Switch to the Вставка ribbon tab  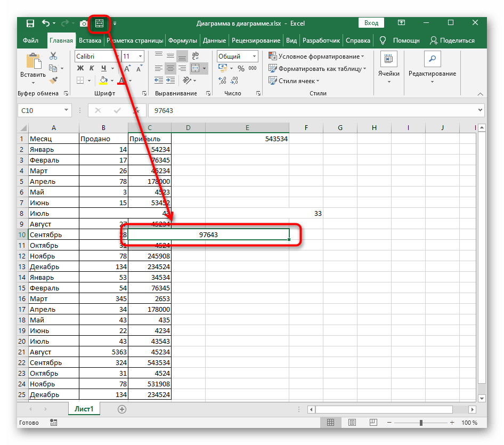pyautogui.click(x=90, y=41)
